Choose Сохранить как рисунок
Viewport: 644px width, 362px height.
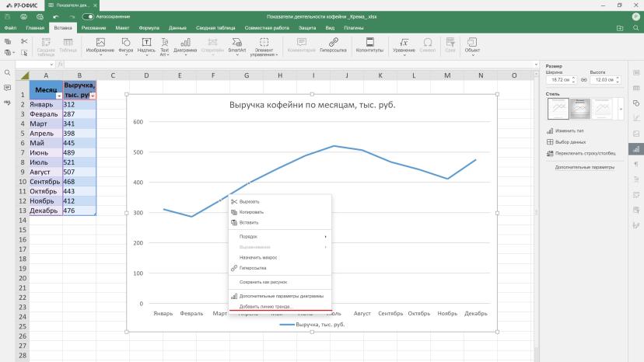279,282
